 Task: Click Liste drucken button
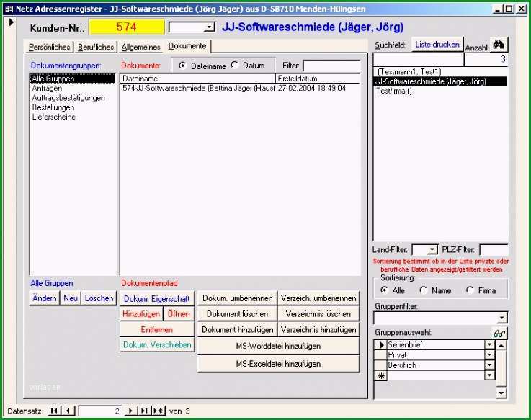coord(437,45)
